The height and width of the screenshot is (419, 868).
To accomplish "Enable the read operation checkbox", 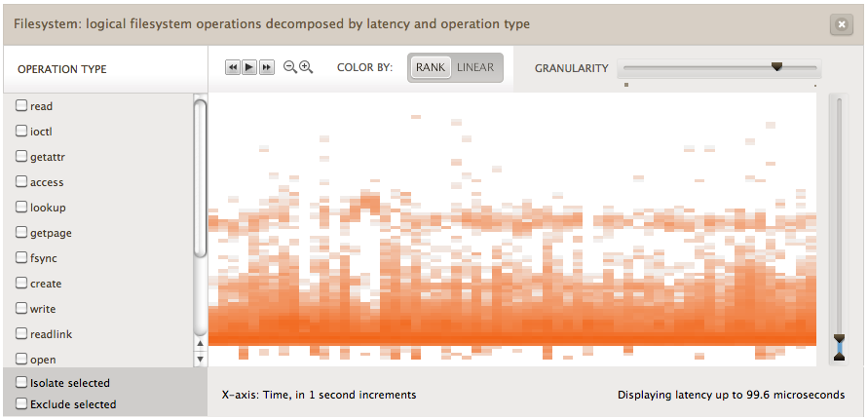I will click(x=21, y=105).
